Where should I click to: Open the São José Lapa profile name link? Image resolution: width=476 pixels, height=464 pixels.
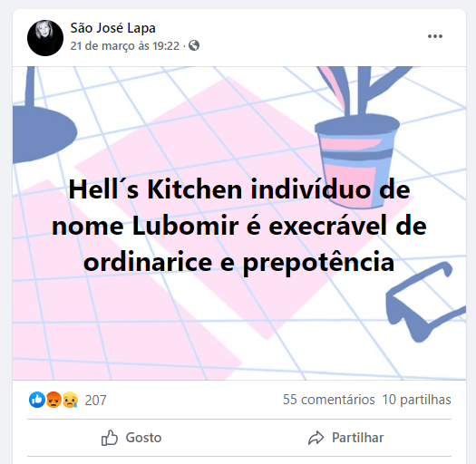click(x=113, y=28)
